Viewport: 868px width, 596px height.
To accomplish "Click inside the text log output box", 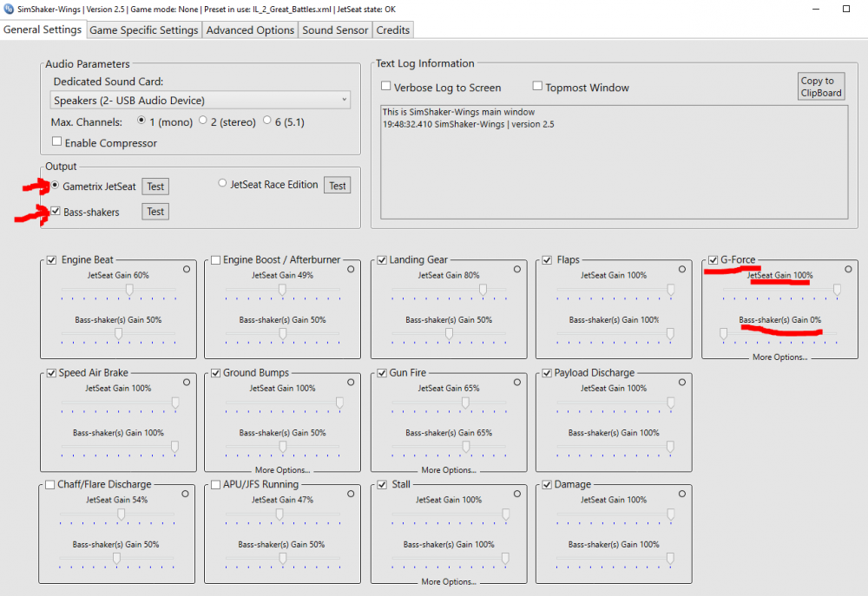I will (614, 161).
